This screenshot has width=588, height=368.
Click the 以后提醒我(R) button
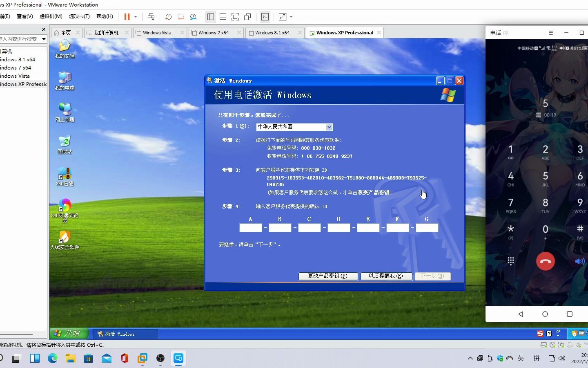pos(386,276)
